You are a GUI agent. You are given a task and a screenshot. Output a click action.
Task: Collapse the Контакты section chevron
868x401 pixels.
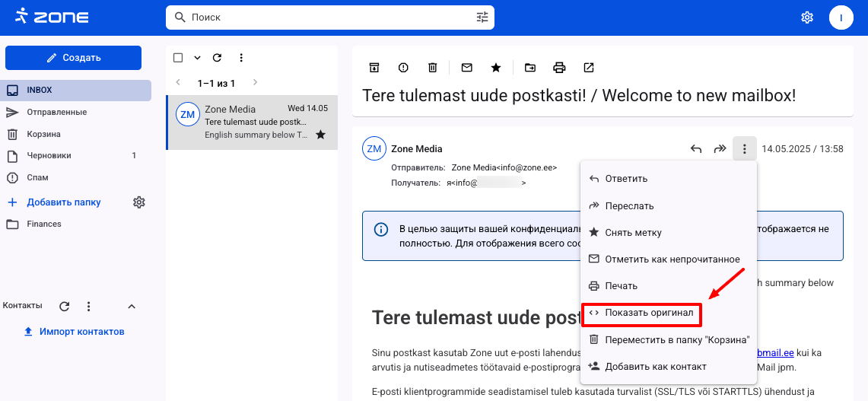coord(131,306)
